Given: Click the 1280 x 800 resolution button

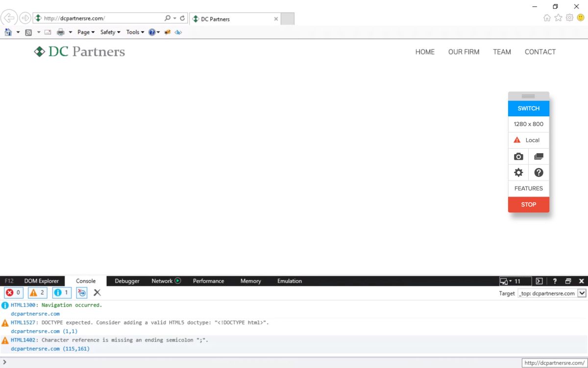Looking at the screenshot, I should click(x=529, y=124).
